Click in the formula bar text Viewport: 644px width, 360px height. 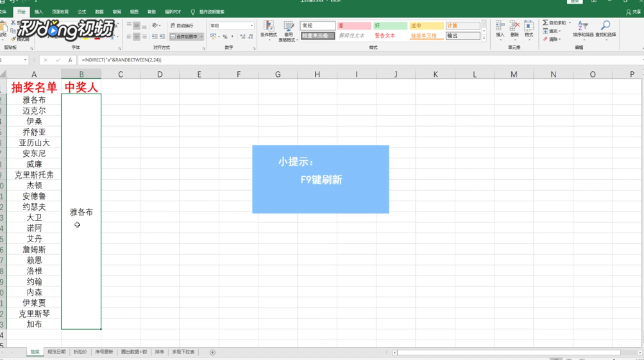click(122, 60)
